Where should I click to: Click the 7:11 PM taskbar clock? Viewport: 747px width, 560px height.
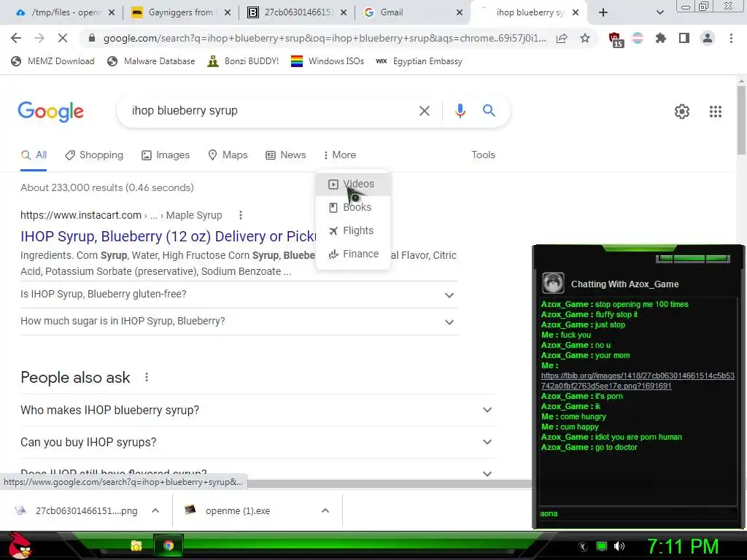coord(682,546)
